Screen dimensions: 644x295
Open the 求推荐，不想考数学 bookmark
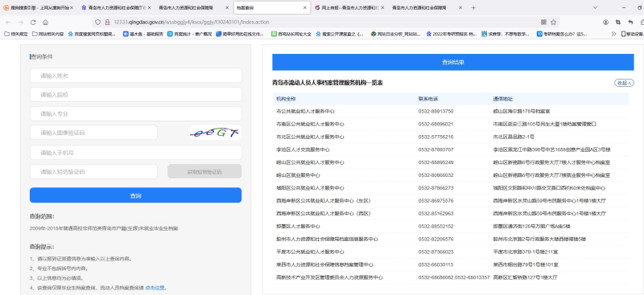pyautogui.click(x=506, y=34)
